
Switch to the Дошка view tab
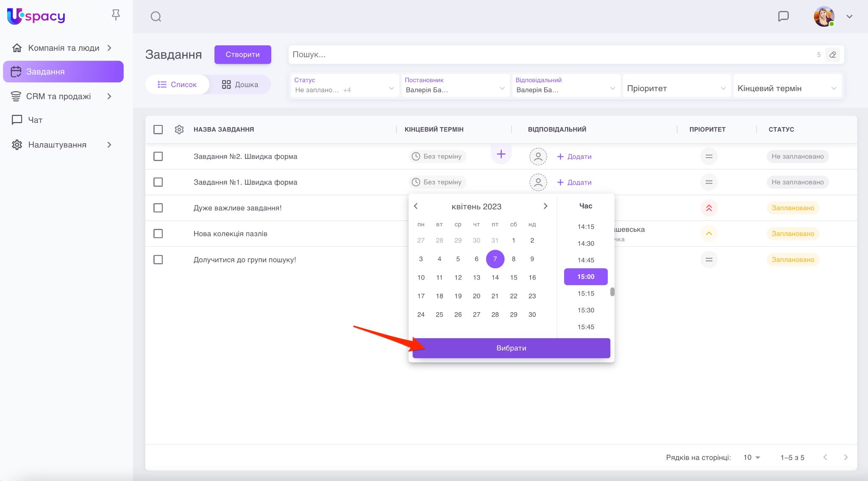tap(240, 84)
